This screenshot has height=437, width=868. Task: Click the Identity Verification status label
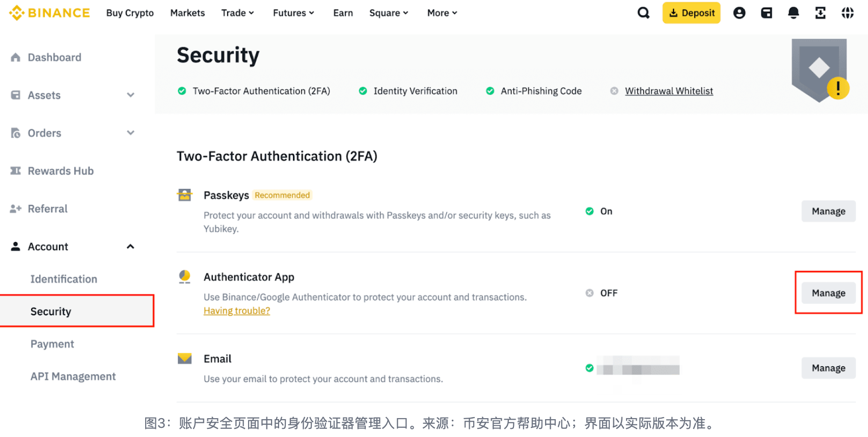415,91
